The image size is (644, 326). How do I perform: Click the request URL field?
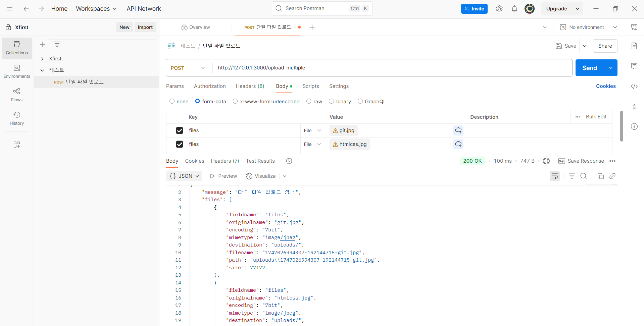pyautogui.click(x=392, y=68)
